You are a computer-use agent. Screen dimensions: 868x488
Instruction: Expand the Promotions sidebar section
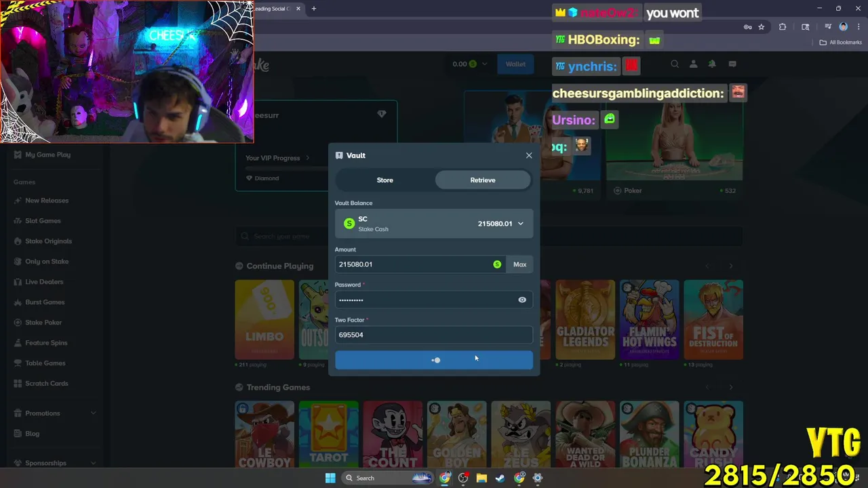tap(54, 413)
